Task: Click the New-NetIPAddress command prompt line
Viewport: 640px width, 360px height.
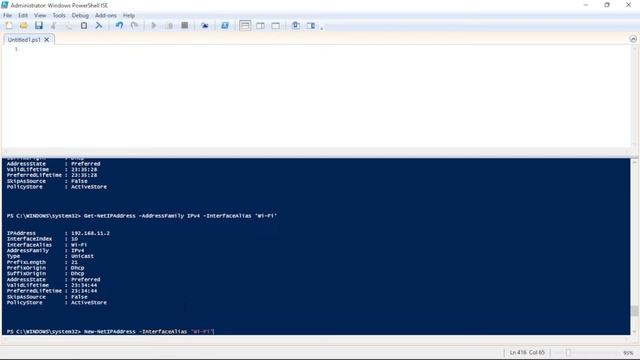Action: 111,331
